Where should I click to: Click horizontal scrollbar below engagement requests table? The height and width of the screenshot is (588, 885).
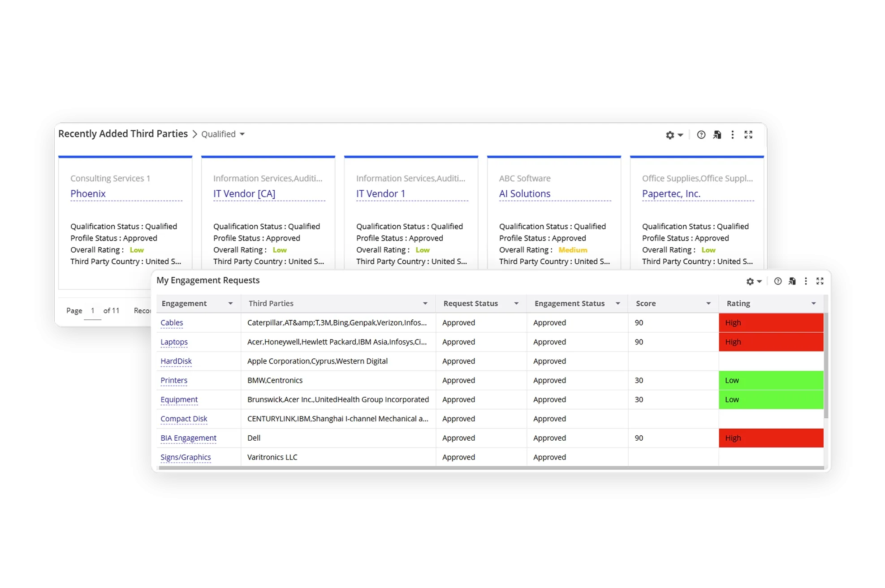[x=491, y=468]
